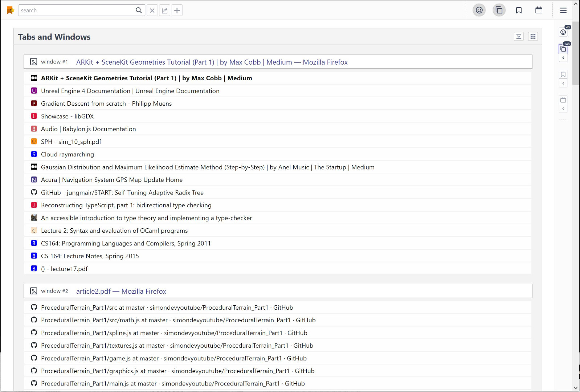Select CS 164 Lecture Notes Spring 2015 row
The width and height of the screenshot is (580, 392).
(278, 256)
